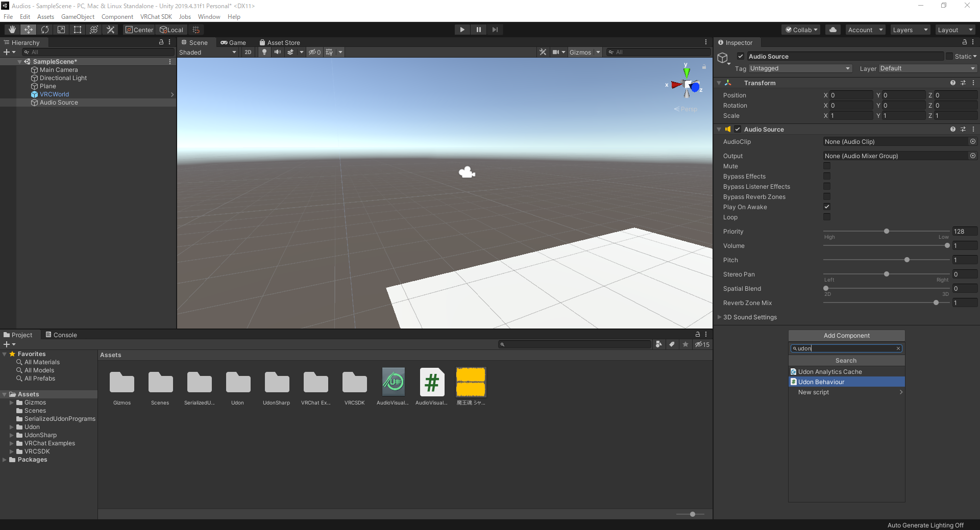Uncheck Play On Awake

(x=827, y=207)
